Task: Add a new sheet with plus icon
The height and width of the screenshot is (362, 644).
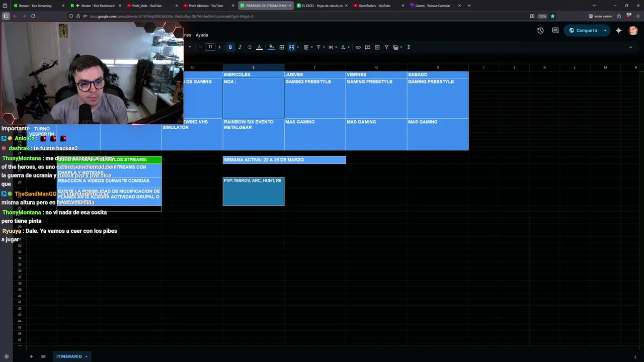Action: click(31, 356)
